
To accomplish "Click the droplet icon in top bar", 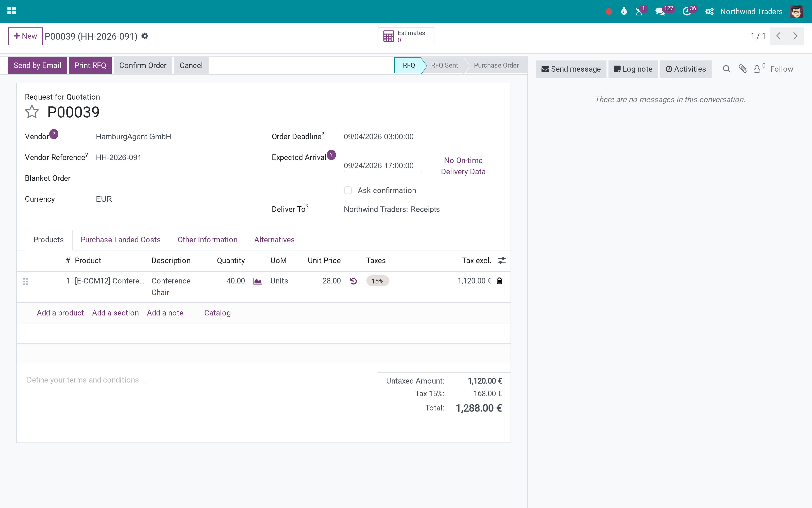I will 624,11.
